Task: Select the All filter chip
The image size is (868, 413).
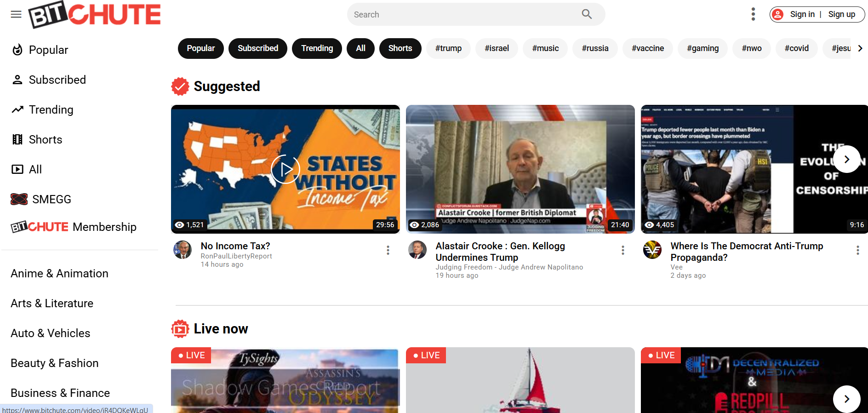Action: click(x=361, y=48)
